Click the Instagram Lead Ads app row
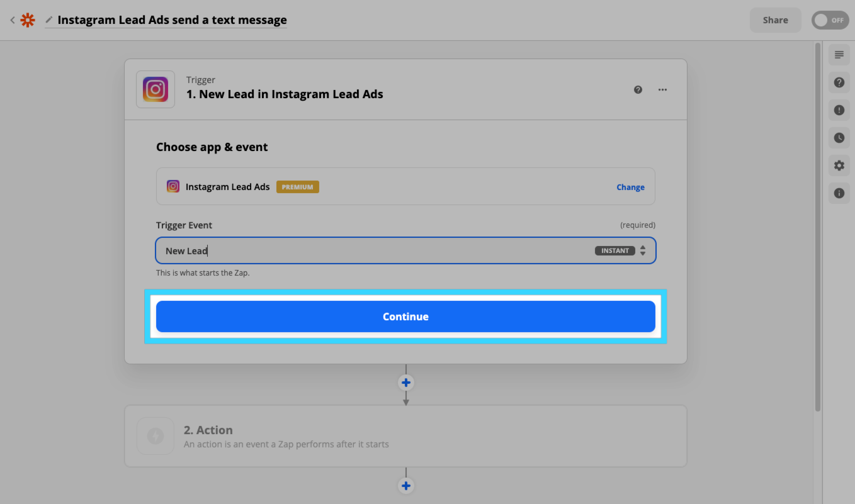This screenshot has height=504, width=855. tap(405, 186)
